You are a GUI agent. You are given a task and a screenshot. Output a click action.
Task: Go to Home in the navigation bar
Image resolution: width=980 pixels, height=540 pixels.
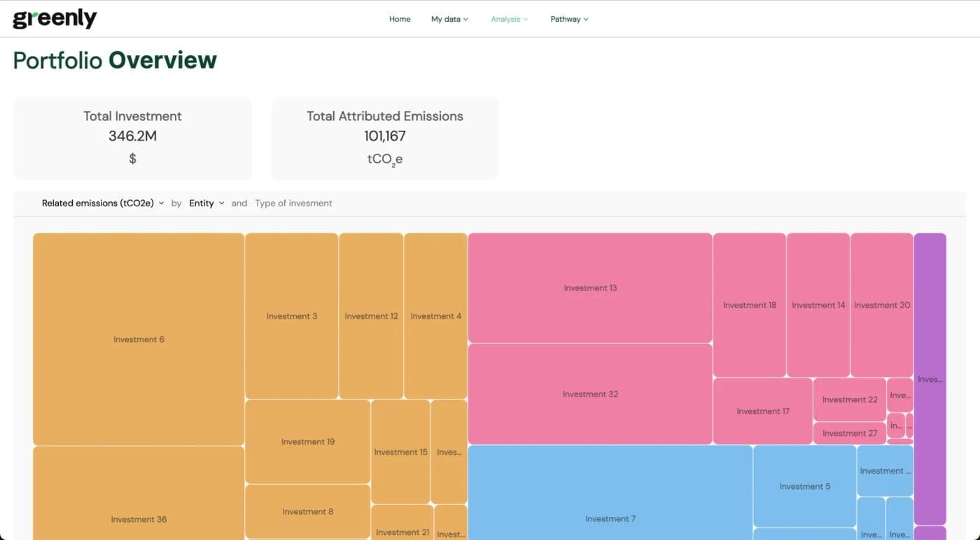coord(399,19)
